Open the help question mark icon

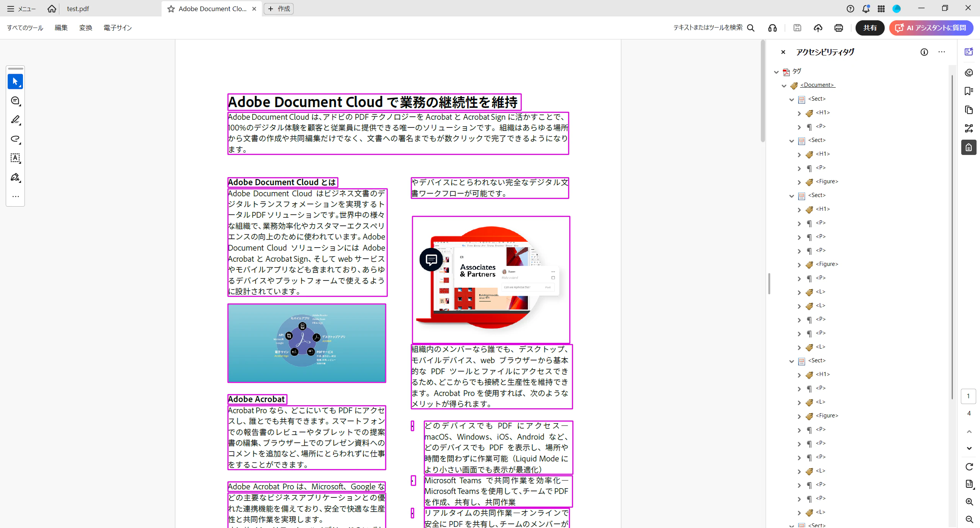pos(850,9)
